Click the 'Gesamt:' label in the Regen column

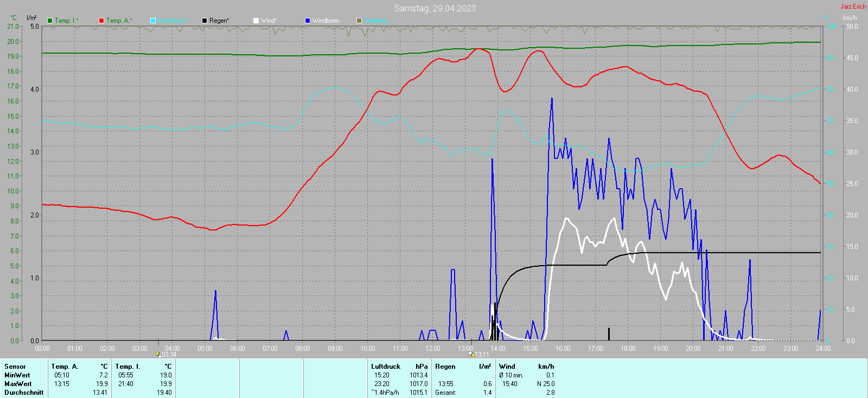446,393
